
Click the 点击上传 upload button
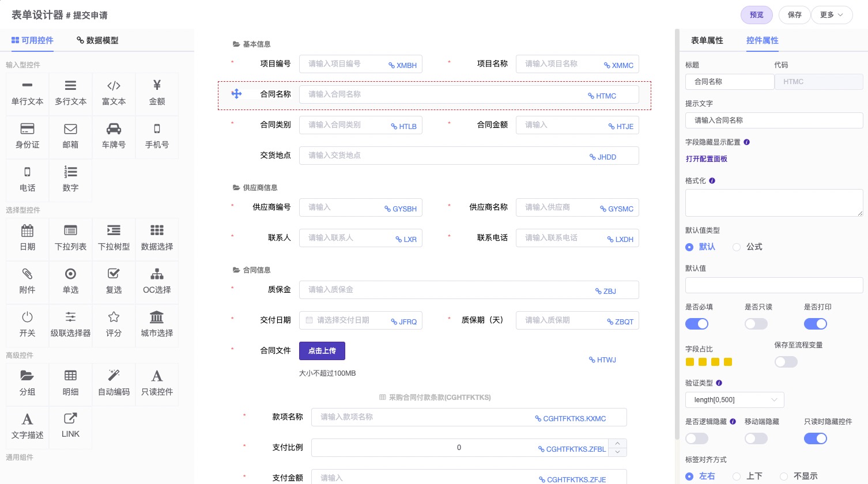point(322,351)
